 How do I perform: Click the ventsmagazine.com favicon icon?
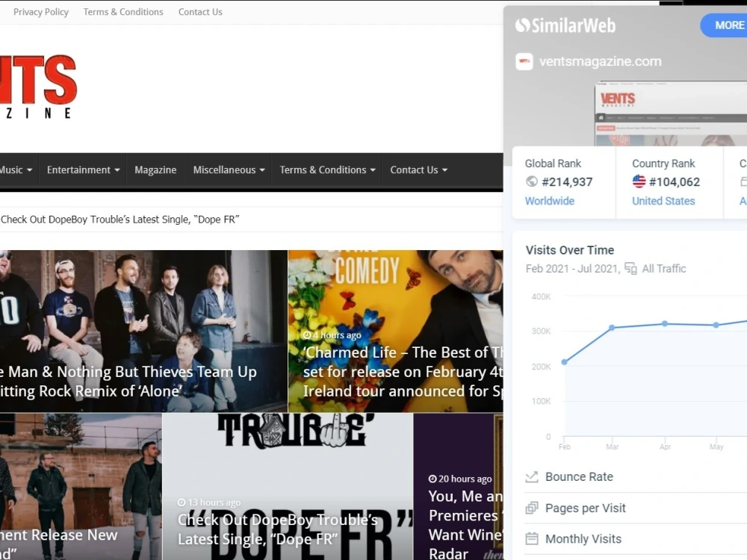[x=524, y=61]
